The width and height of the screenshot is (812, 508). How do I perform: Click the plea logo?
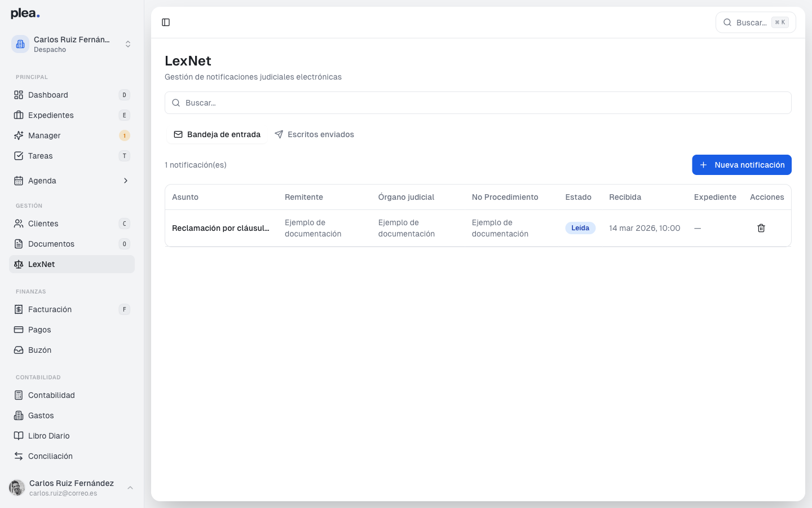(x=25, y=14)
